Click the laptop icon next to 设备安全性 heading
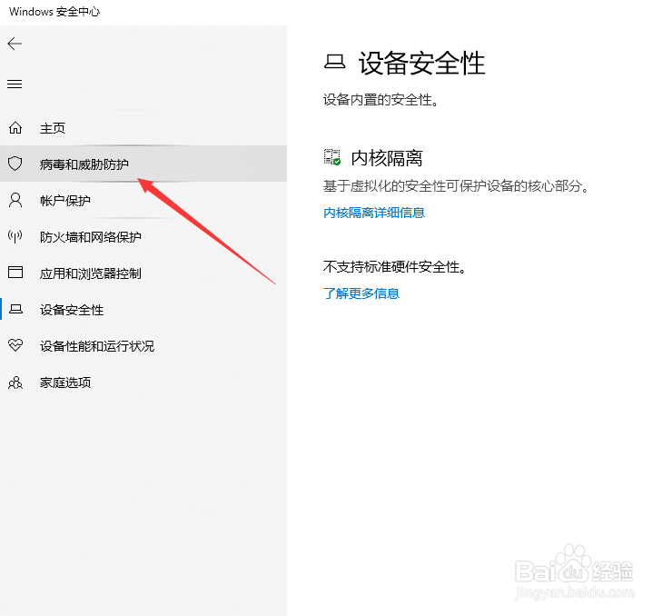672x616 pixels. [x=335, y=62]
